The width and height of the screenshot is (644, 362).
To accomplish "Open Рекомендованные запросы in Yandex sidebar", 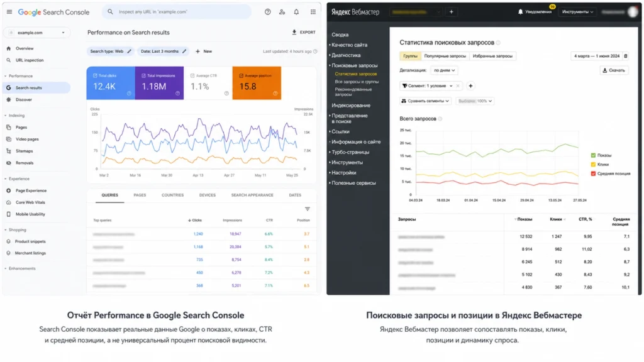I will (x=353, y=92).
